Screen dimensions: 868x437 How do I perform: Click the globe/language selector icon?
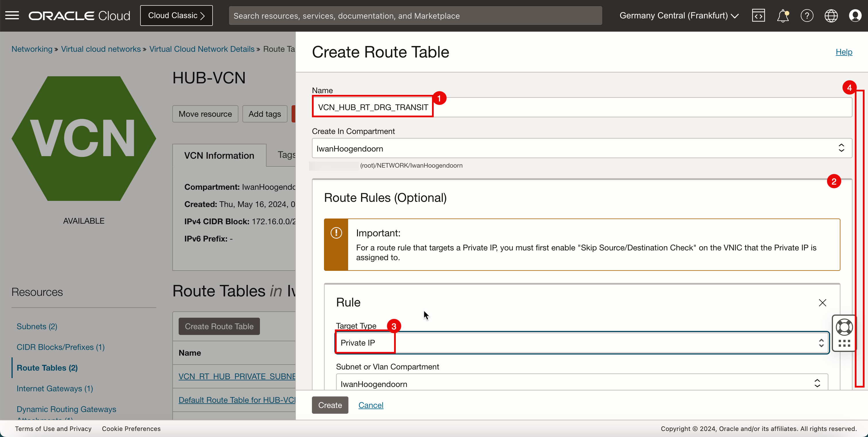tap(831, 16)
